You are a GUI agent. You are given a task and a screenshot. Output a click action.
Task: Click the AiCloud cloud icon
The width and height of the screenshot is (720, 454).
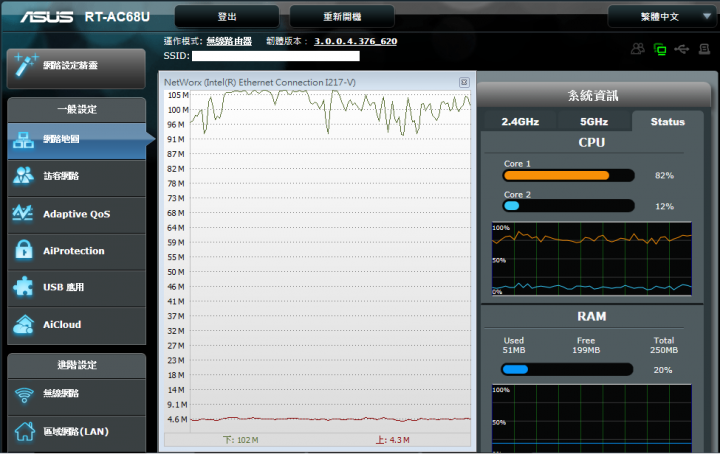tap(23, 324)
